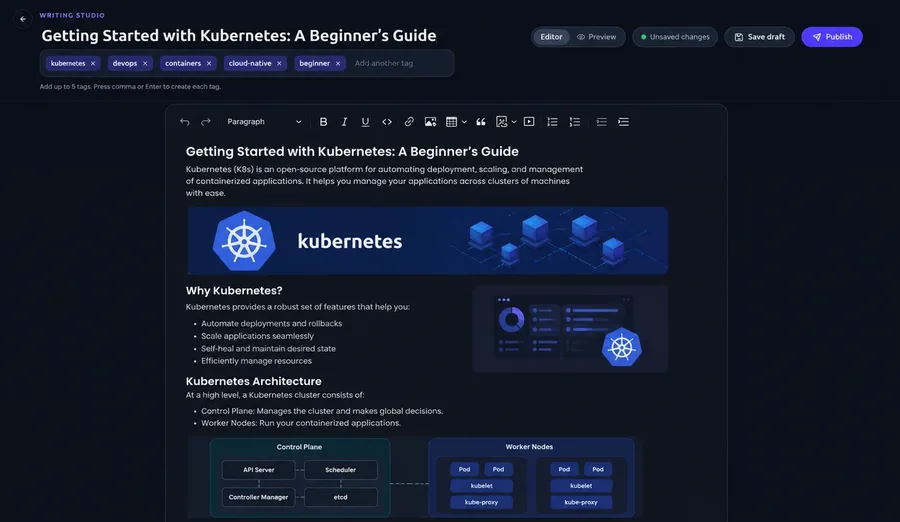
Task: Open the Paragraph style dropdown
Action: (x=264, y=122)
